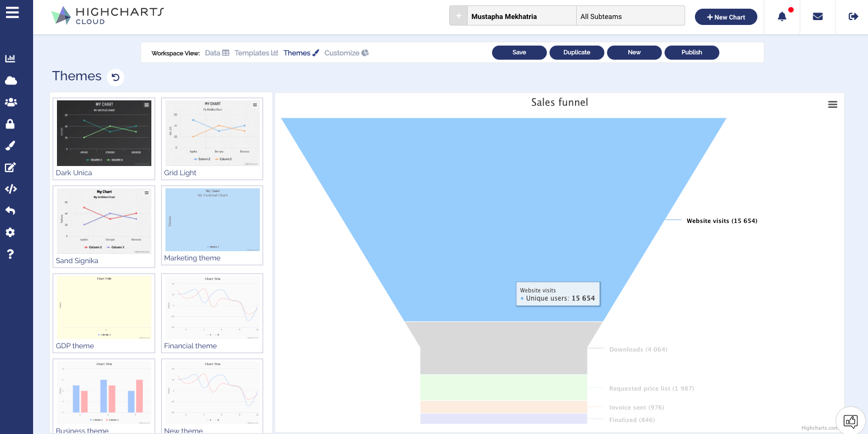This screenshot has height=434, width=868.
Task: Open the notifications bell
Action: click(x=782, y=17)
